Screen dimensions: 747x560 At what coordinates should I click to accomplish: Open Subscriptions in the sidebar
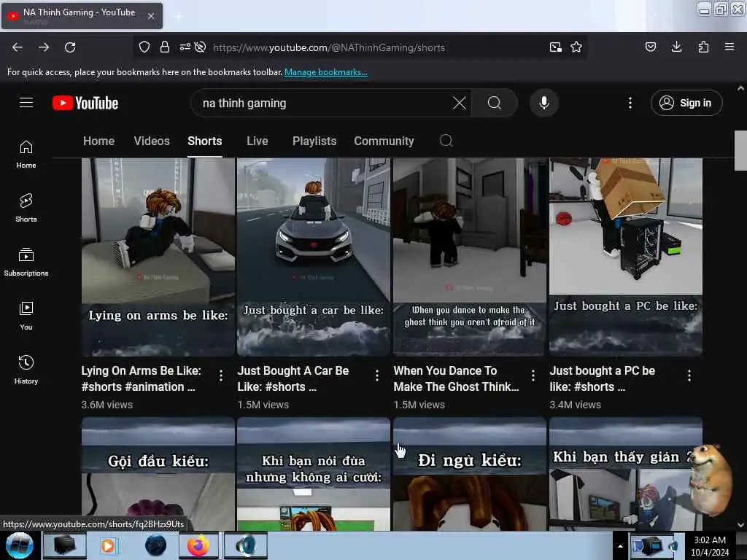tap(26, 262)
